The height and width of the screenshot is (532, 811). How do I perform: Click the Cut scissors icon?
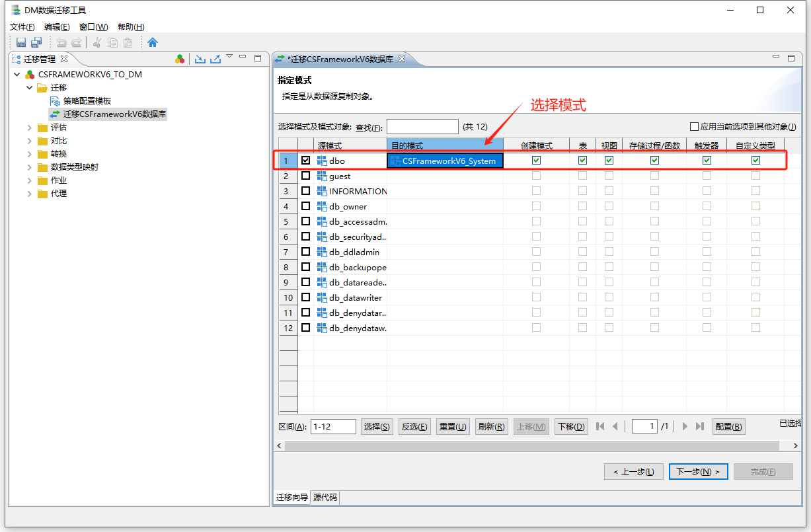(97, 43)
